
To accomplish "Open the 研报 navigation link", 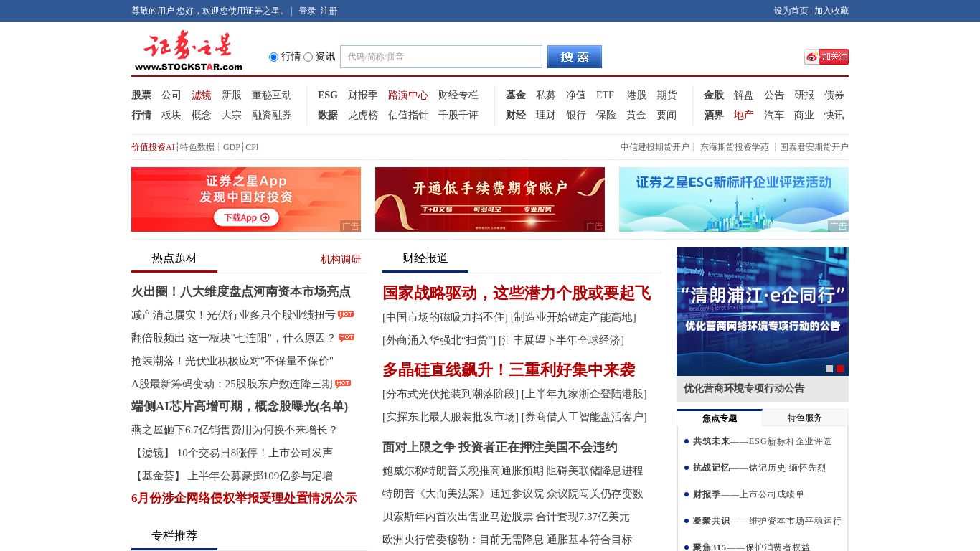I will 804,95.
